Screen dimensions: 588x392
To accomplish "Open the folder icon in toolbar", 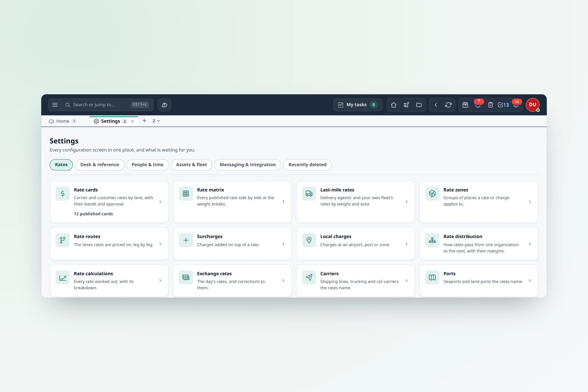I will coord(419,105).
